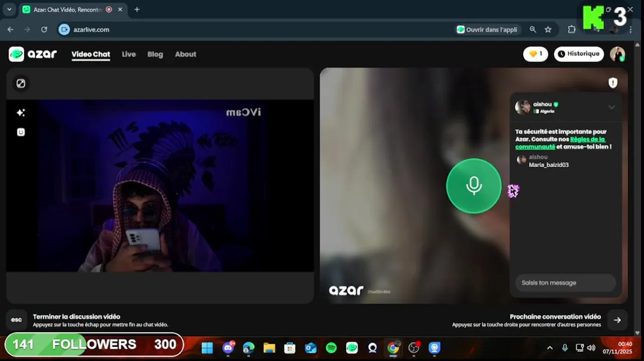The image size is (644, 361).
Task: Open the Video Chat tab
Action: click(91, 54)
